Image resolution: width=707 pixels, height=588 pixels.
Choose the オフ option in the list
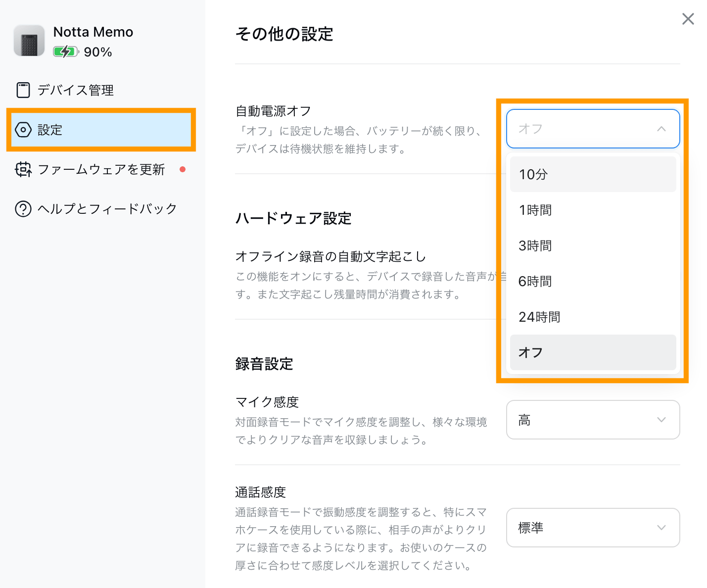point(593,352)
